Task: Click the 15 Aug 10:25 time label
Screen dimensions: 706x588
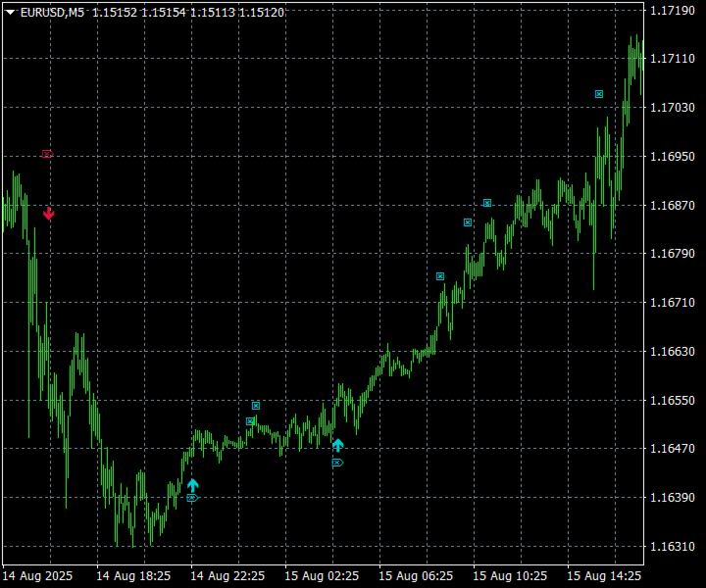Action: tap(510, 576)
